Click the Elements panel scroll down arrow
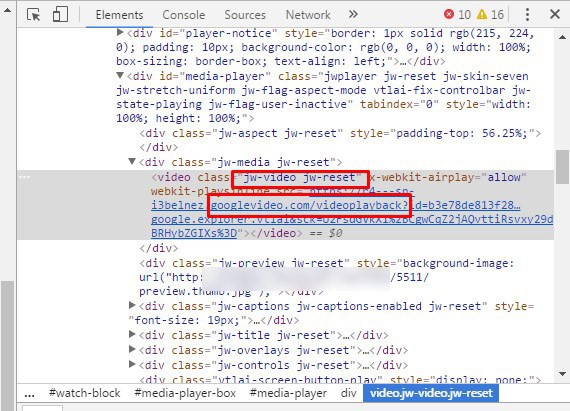Image resolution: width=570 pixels, height=411 pixels. (562, 374)
